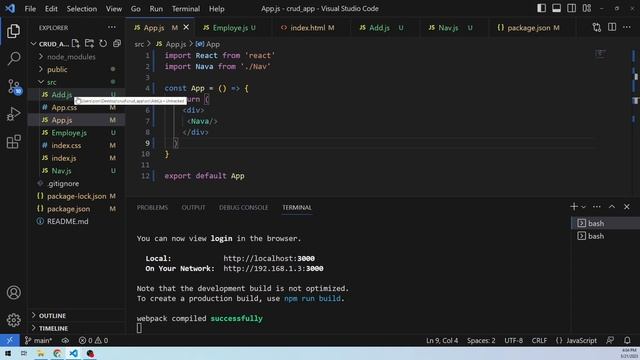Open Chrome from the Windows taskbar

coord(57,353)
